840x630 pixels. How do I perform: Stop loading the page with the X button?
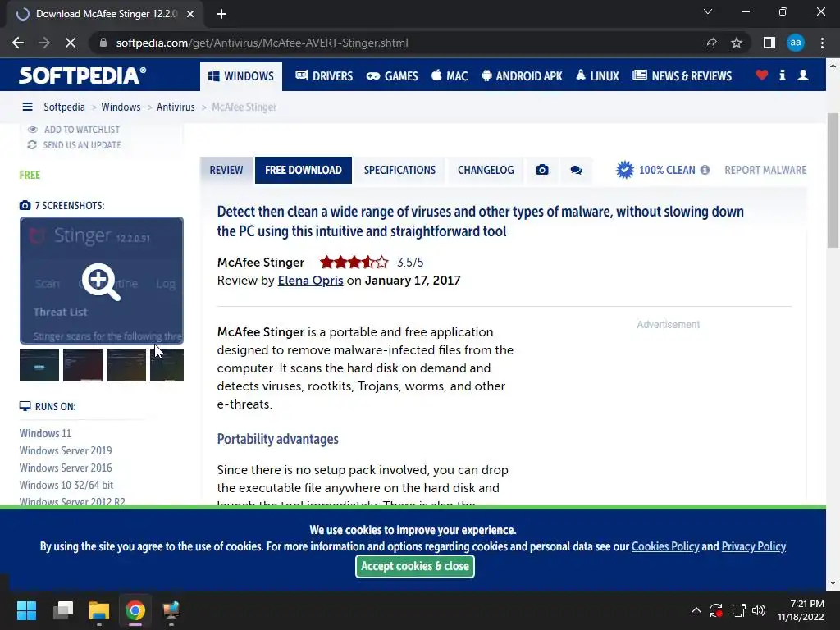point(71,43)
